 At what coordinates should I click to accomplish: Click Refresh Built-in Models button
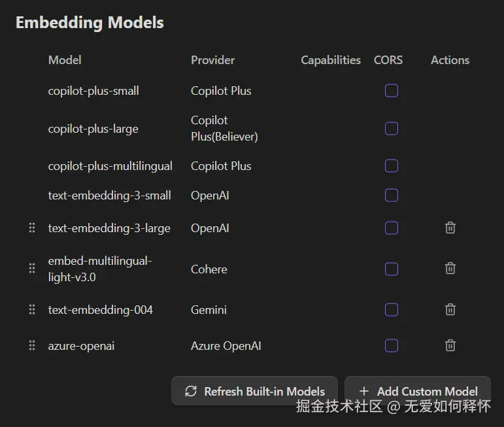[254, 391]
